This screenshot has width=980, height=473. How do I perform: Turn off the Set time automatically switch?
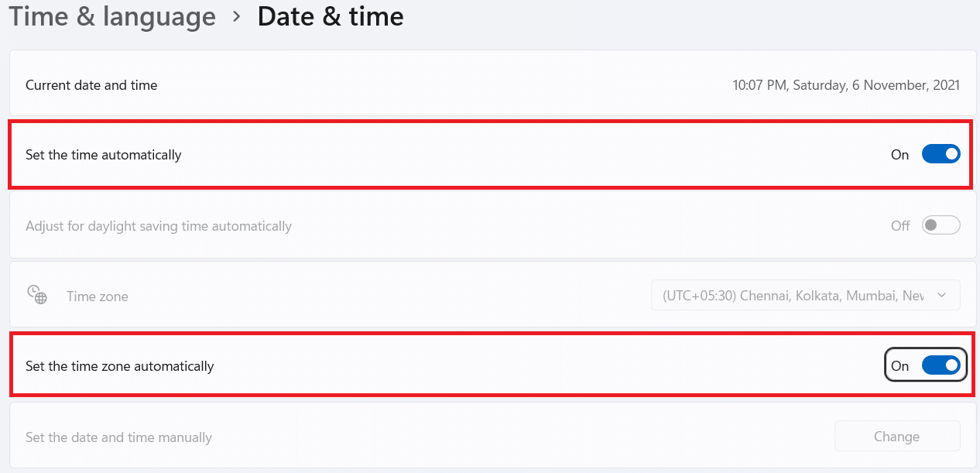click(941, 154)
